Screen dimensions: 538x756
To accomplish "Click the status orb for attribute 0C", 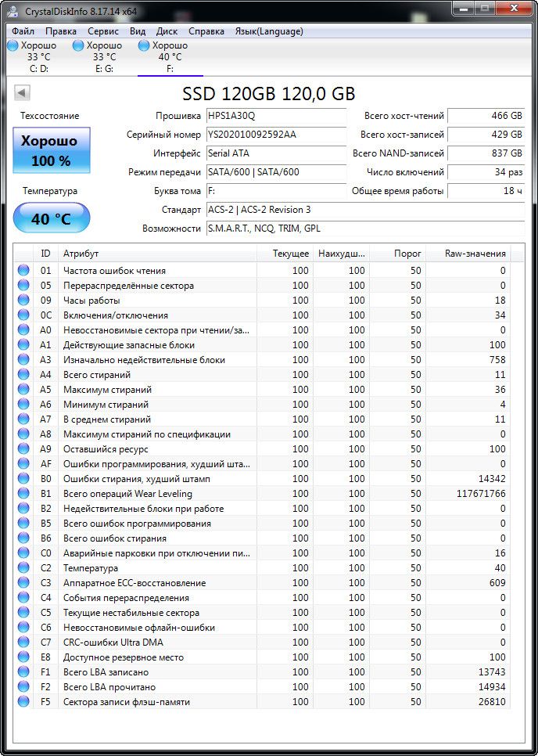I will click(x=23, y=315).
